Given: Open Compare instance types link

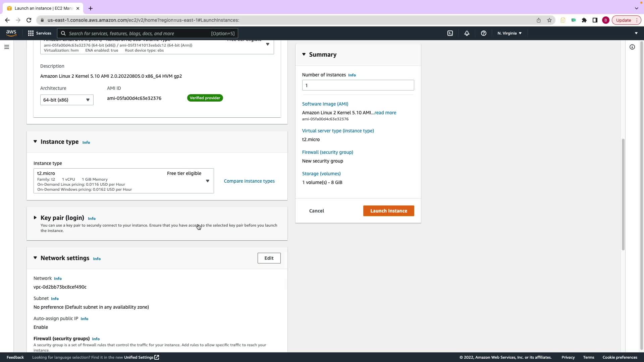Looking at the screenshot, I should coord(249,181).
